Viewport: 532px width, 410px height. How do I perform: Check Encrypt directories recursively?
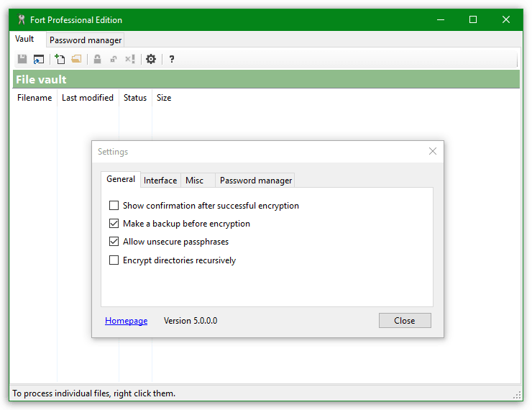114,260
